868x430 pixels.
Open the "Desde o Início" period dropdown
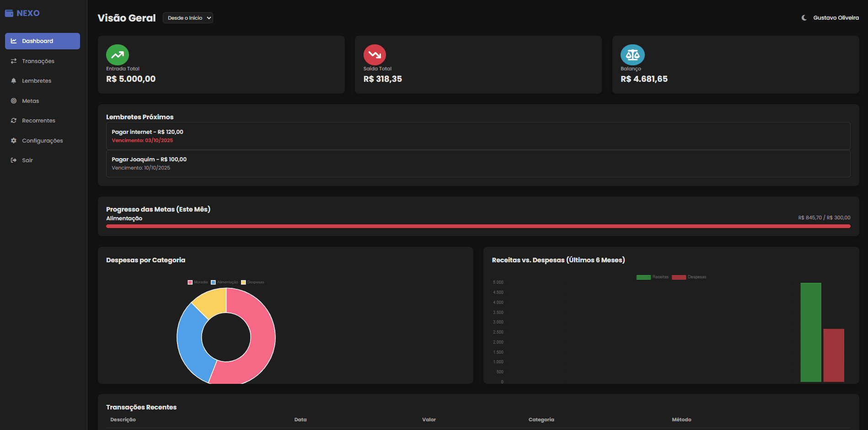(x=188, y=18)
